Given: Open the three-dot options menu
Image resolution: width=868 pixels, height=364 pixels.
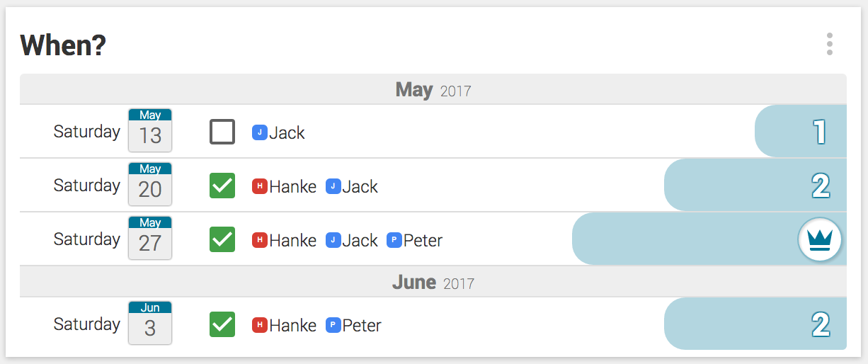Looking at the screenshot, I should click(829, 44).
